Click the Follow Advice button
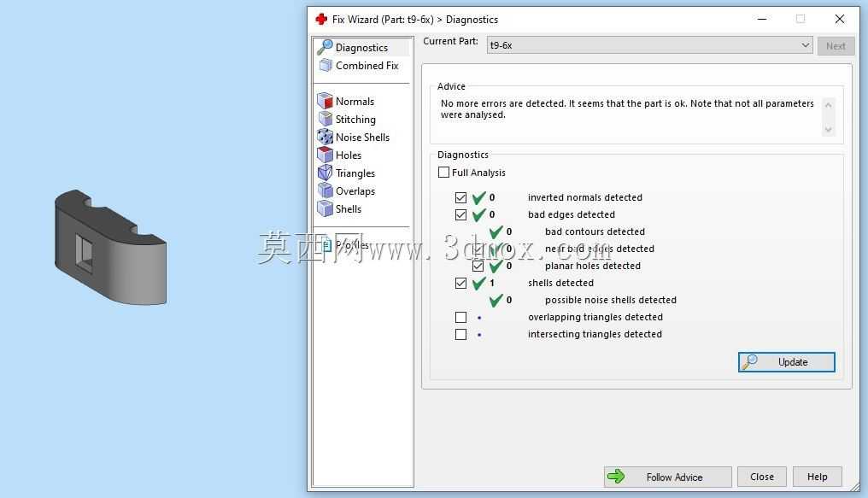868x498 pixels. (x=667, y=477)
